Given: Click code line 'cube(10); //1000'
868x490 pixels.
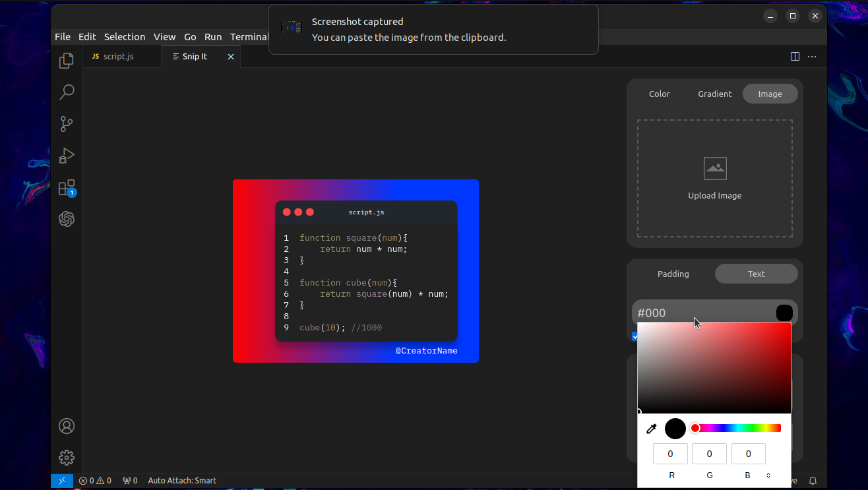Looking at the screenshot, I should [341, 328].
